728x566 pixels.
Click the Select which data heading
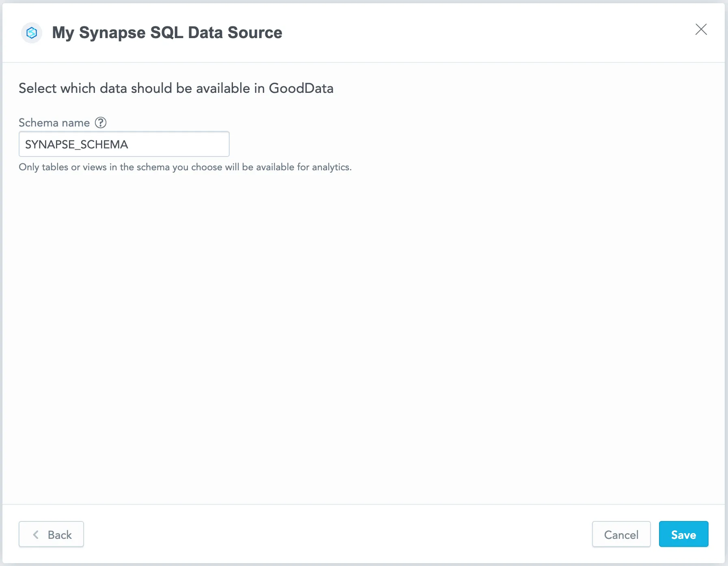pyautogui.click(x=176, y=88)
